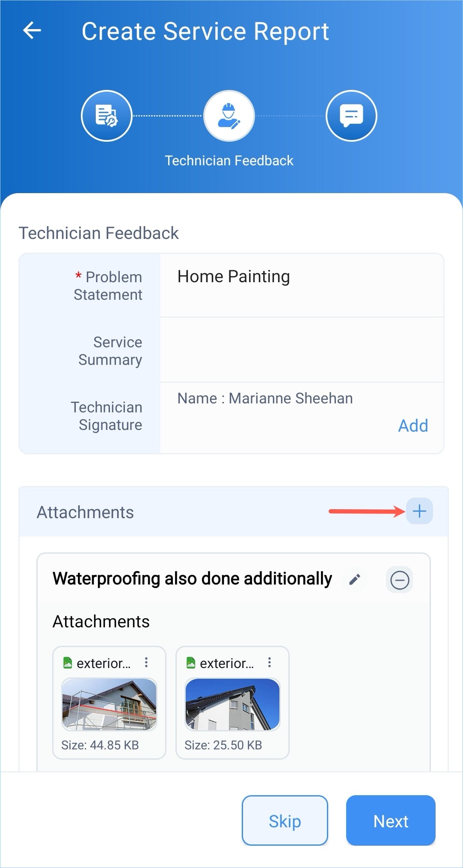The height and width of the screenshot is (868, 463).
Task: Collapse the Waterproofing attachment group
Action: (x=399, y=580)
